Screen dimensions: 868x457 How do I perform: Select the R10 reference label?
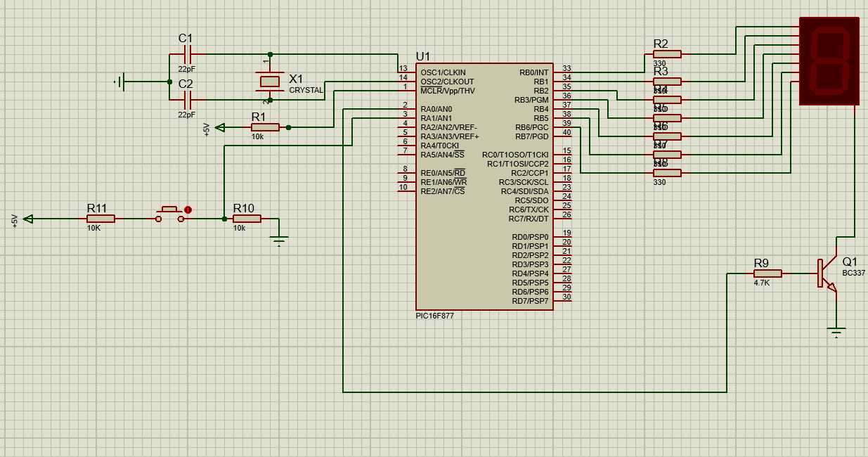[243, 208]
